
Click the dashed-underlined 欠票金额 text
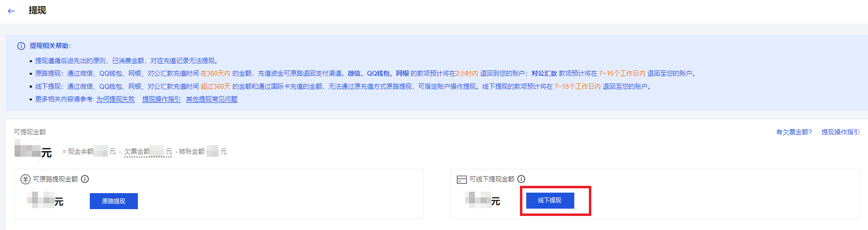pyautogui.click(x=137, y=151)
